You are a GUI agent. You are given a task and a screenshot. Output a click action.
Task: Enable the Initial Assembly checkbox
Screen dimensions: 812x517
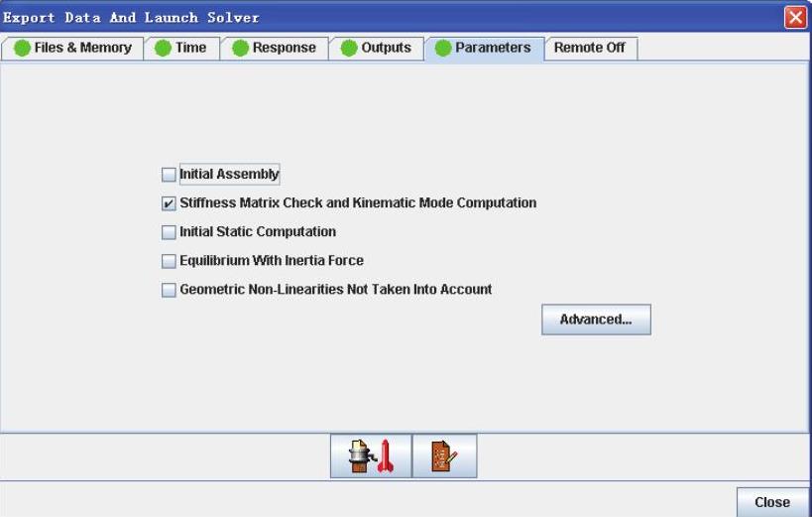[169, 175]
